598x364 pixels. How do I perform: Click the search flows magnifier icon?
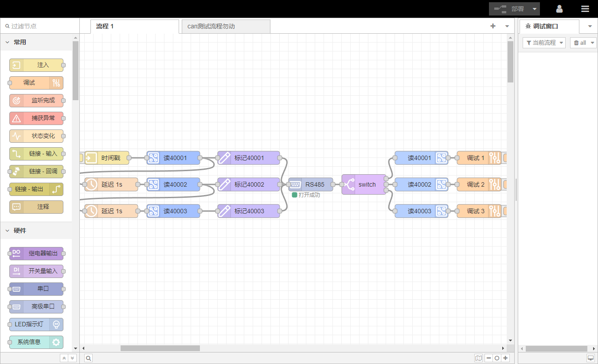click(x=88, y=358)
